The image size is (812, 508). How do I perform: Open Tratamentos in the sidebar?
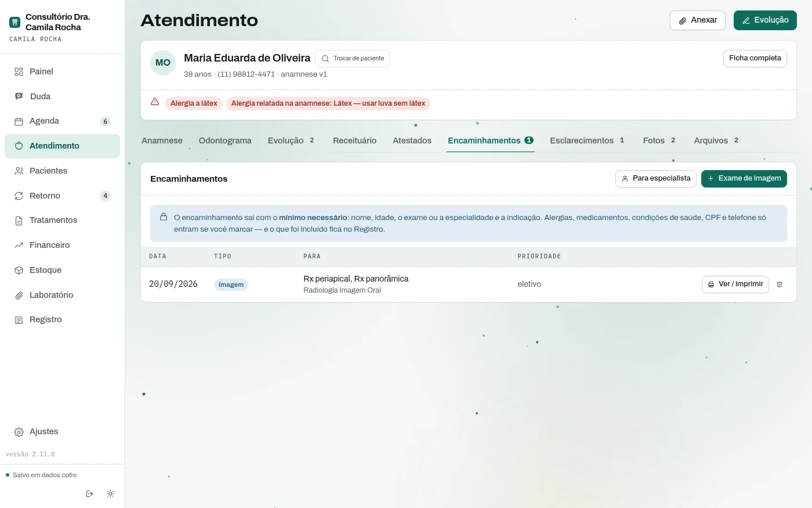pos(62,220)
